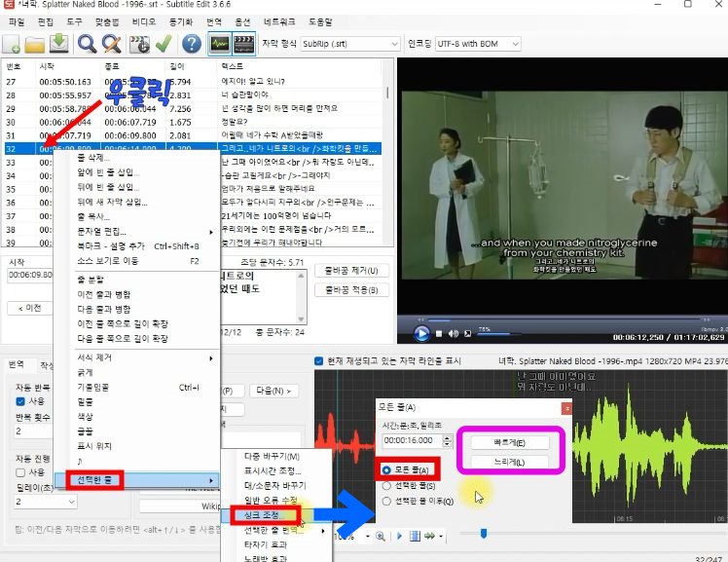Screen dimensions: 728x562
Task: Toggle fullscreen icon in video player
Action: pos(467,333)
